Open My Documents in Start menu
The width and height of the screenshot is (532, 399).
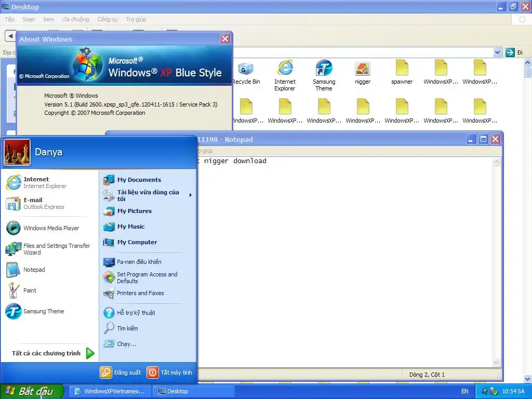(x=132, y=180)
